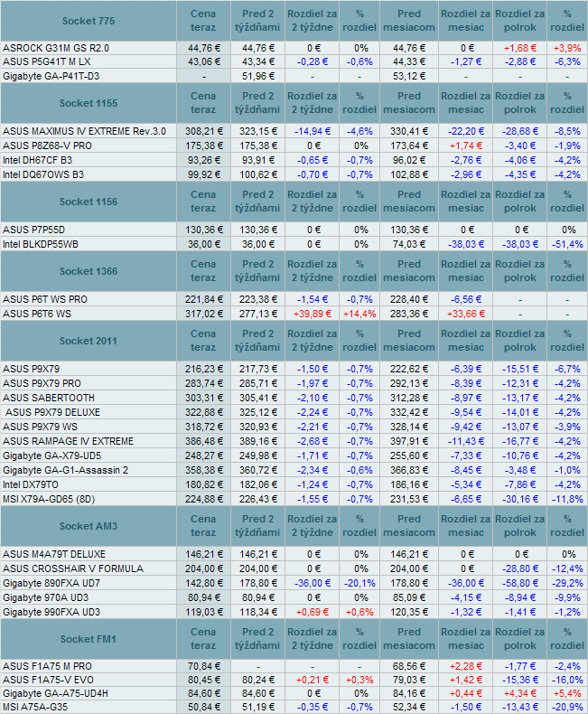Viewport: 588px width, 714px height.
Task: Click the 74,03 € month-ago price
Action: tap(409, 245)
